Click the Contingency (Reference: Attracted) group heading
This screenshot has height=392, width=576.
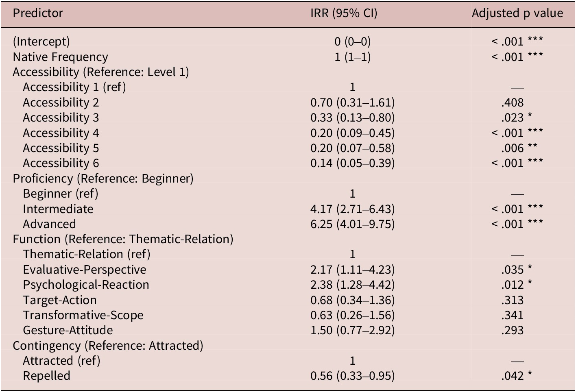(108, 346)
